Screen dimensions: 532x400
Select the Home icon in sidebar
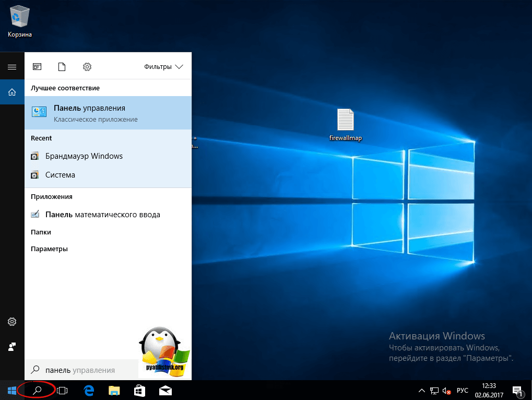pyautogui.click(x=12, y=92)
